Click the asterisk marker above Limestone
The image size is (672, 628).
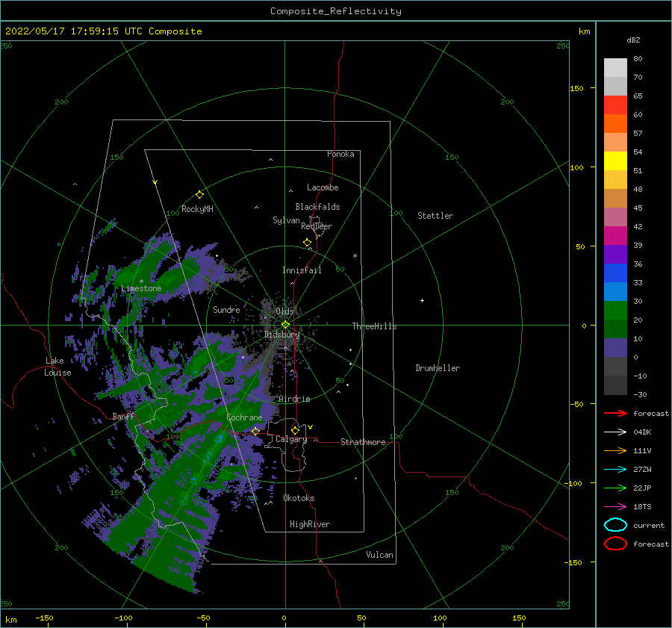141,282
